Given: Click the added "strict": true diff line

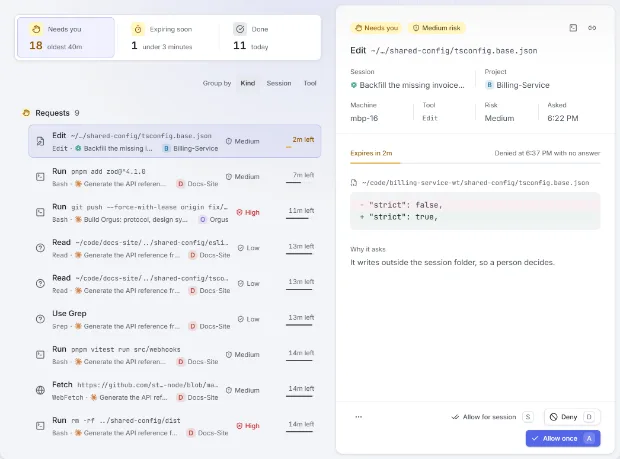Looking at the screenshot, I should click(475, 217).
